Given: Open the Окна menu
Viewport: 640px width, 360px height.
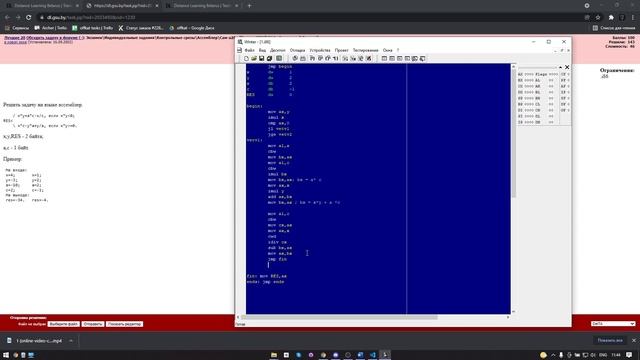Looking at the screenshot, I should [387, 50].
